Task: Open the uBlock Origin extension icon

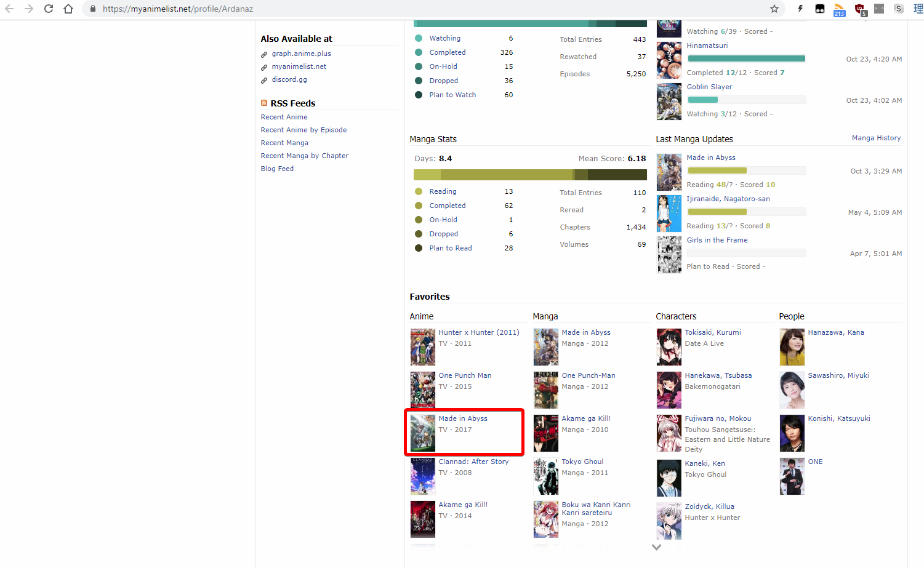Action: (859, 9)
